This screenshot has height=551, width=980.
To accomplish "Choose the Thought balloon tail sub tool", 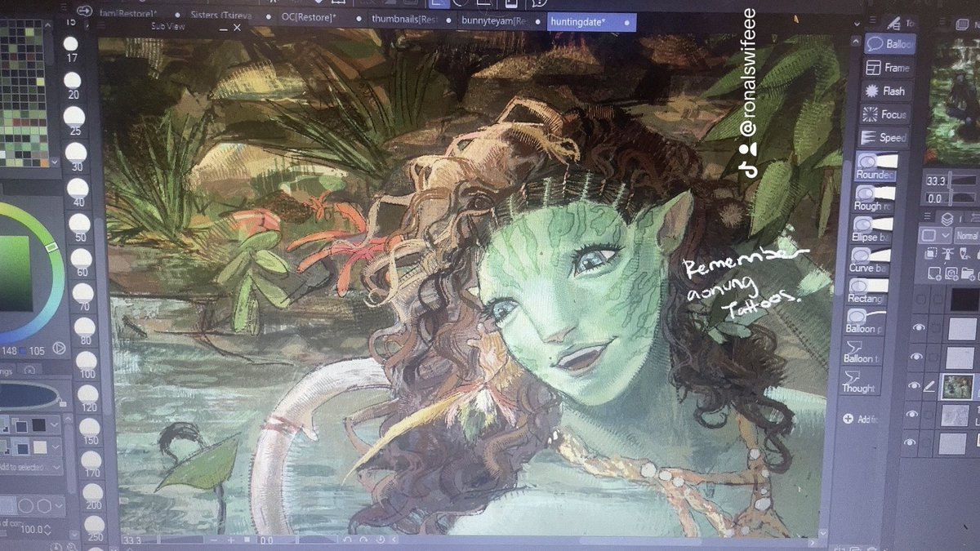I will [860, 381].
